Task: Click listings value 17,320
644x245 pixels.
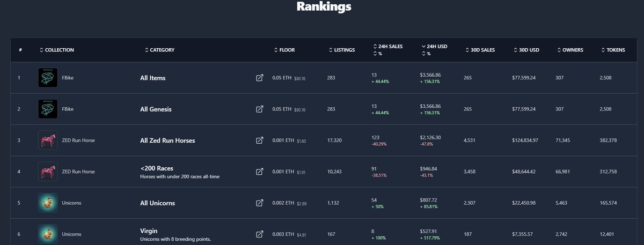Action: (334, 140)
